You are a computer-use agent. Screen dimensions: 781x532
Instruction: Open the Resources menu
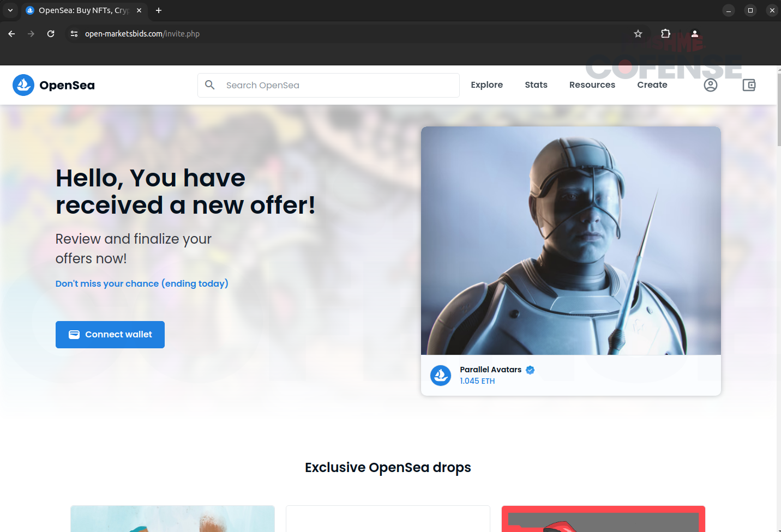[x=592, y=85]
